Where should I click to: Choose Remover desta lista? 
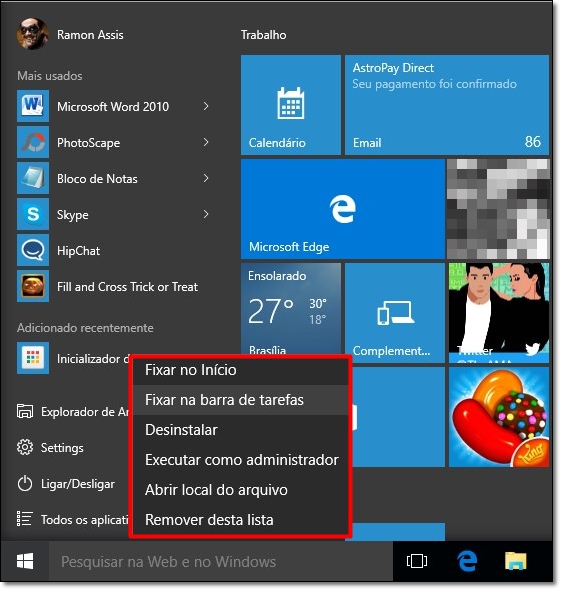[x=240, y=520]
